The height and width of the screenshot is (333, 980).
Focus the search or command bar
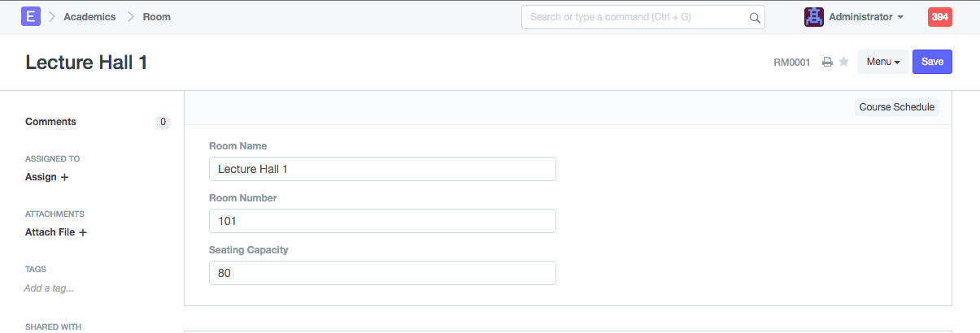(x=636, y=17)
